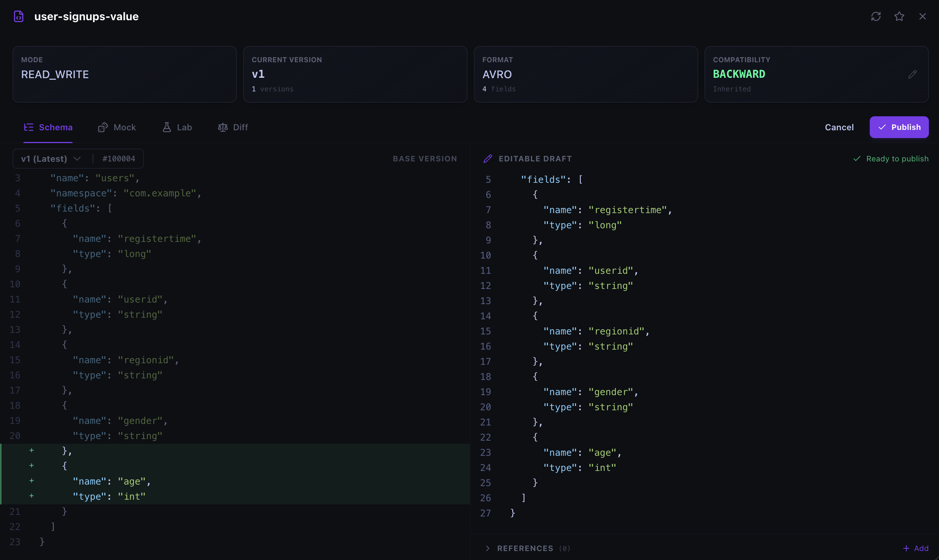Click base version "namespace" com.example line

pyautogui.click(x=126, y=193)
